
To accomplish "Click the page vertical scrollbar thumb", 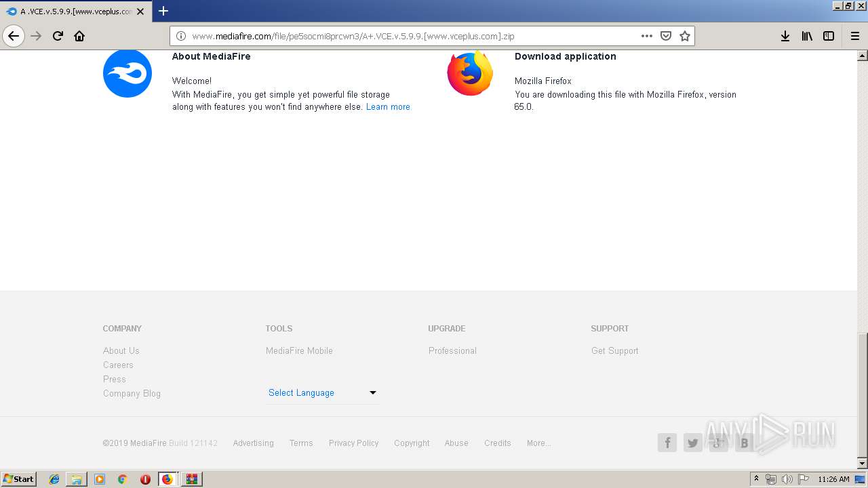I will 863,395.
